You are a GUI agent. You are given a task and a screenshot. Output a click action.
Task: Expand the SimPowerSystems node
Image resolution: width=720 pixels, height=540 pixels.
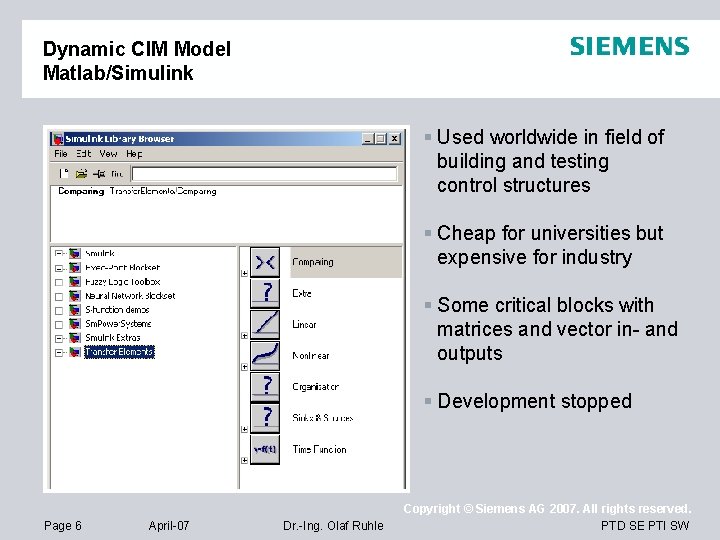(x=59, y=325)
